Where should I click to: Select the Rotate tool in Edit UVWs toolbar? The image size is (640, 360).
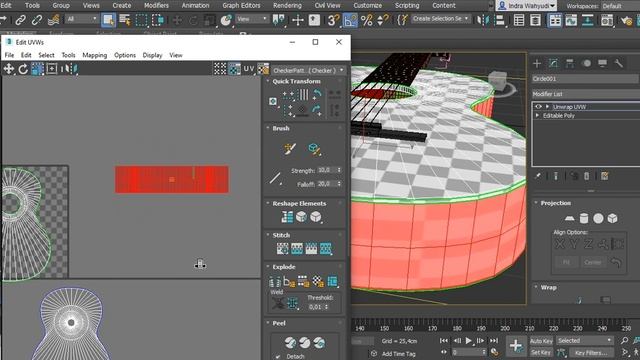pos(23,69)
